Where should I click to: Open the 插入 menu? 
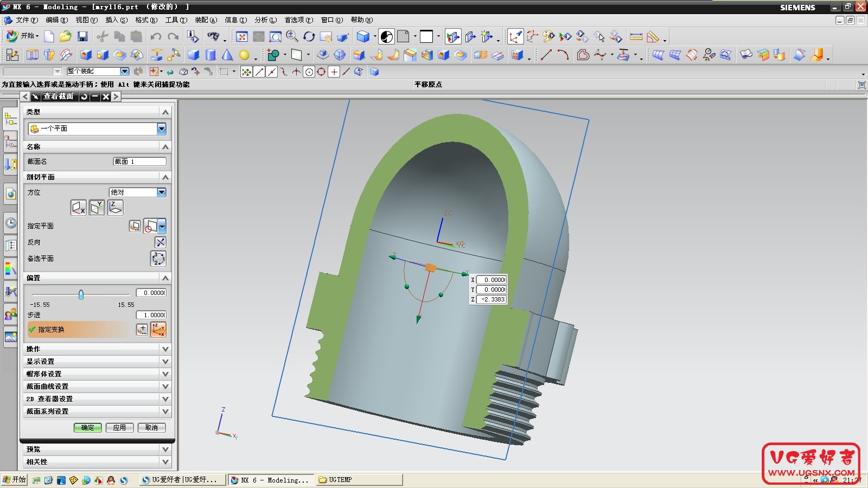117,20
